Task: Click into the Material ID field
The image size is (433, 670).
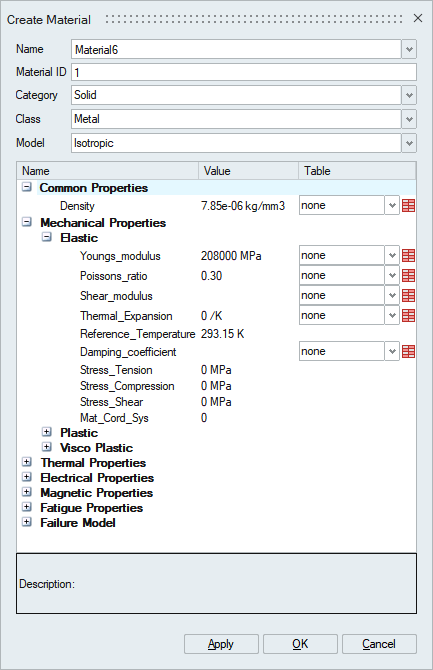Action: pyautogui.click(x=244, y=72)
